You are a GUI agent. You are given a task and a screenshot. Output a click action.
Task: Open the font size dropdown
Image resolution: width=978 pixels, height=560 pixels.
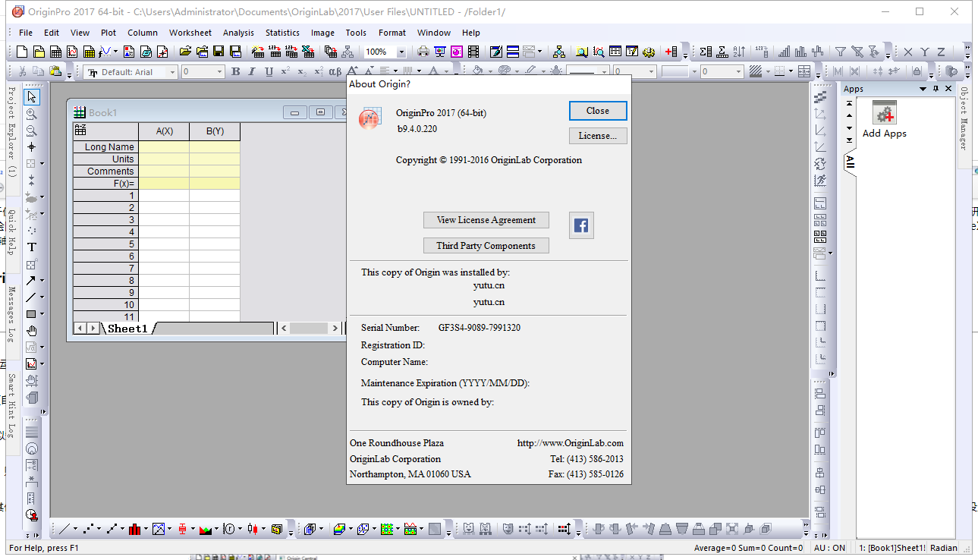click(220, 72)
